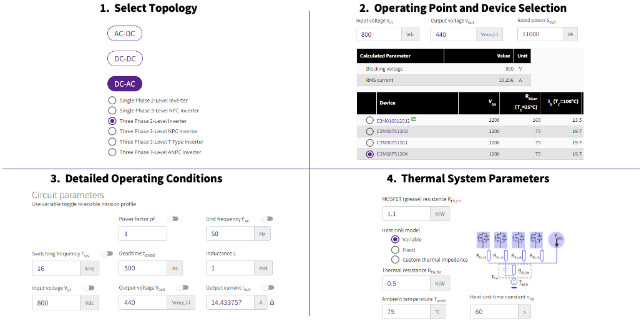This screenshot has height=321, width=644.
Task: Select Single Phase 2-Level Inverter option
Action: coord(112,101)
